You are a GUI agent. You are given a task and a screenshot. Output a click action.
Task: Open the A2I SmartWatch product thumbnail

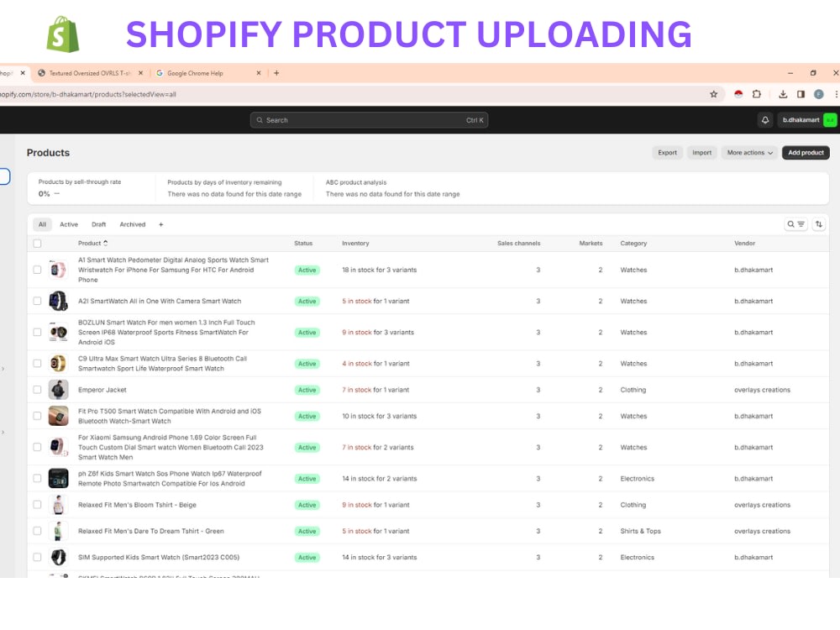tap(59, 301)
